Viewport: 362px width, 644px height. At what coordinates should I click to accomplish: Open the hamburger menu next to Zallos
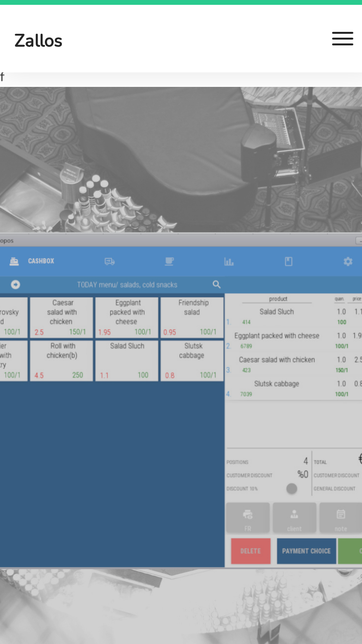[343, 39]
